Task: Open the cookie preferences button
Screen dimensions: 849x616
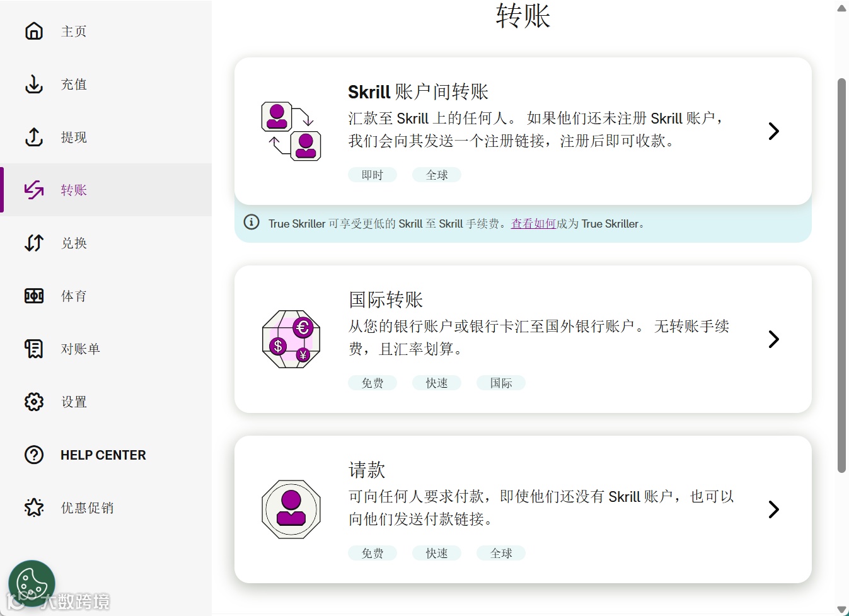Action: point(32,584)
